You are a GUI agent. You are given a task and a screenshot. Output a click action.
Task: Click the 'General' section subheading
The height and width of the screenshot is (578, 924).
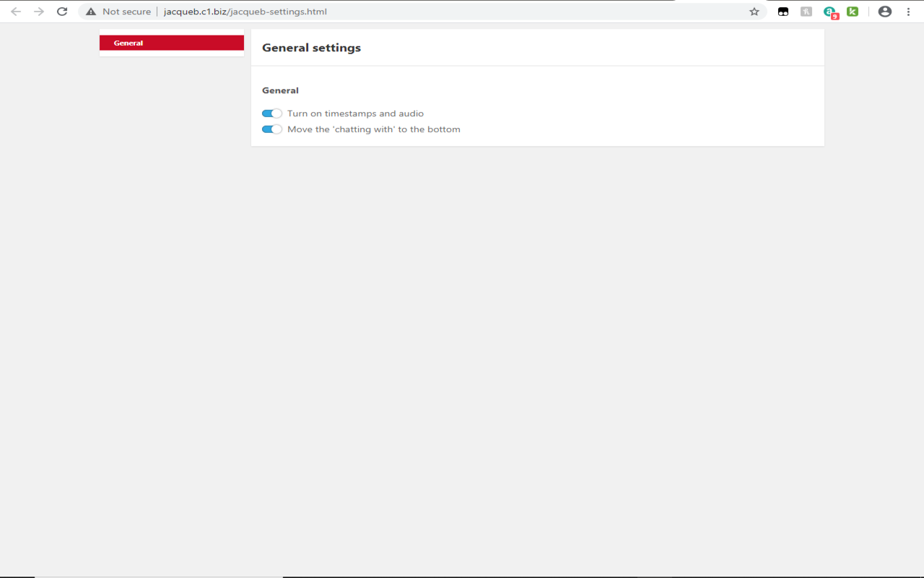click(280, 90)
